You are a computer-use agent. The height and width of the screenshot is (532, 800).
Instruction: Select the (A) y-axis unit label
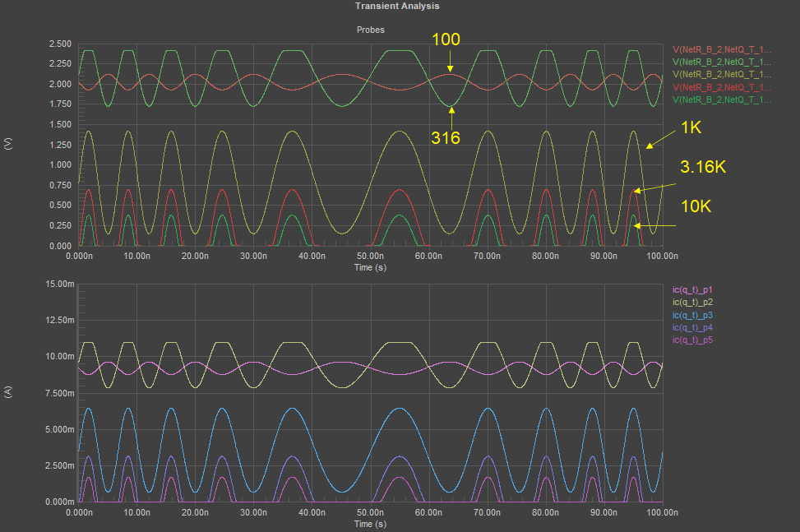[9, 393]
